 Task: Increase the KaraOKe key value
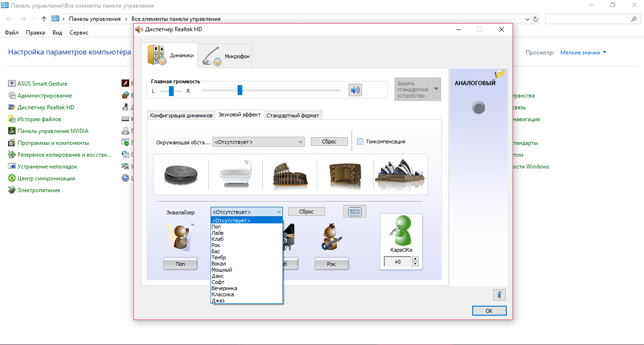click(415, 259)
